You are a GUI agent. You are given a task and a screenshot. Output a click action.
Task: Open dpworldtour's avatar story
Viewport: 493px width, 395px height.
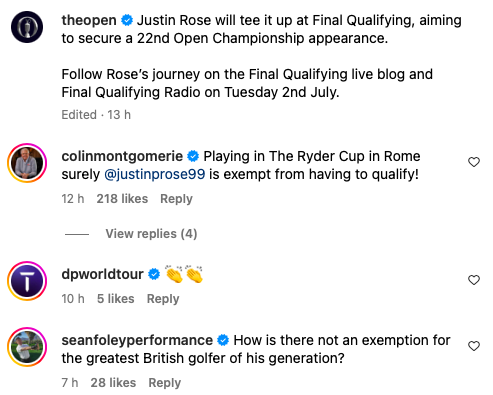tap(27, 281)
